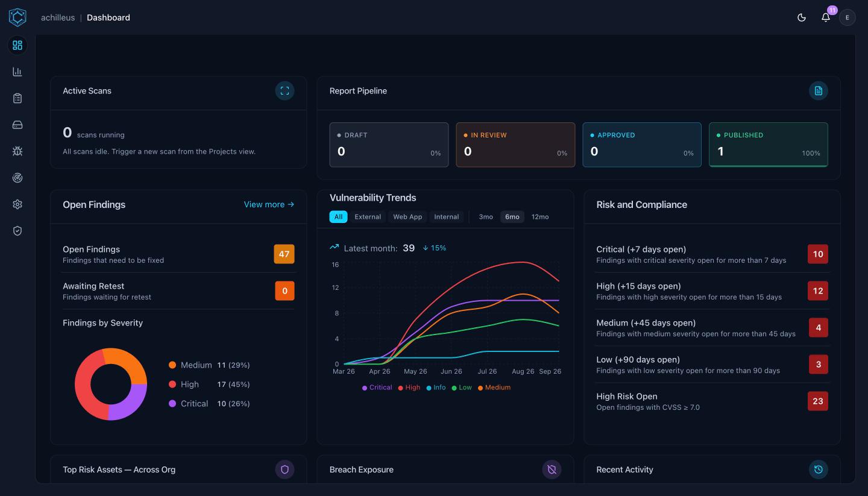Screen dimensions: 868x496
Task: Select the External filter tab
Action: 368,217
